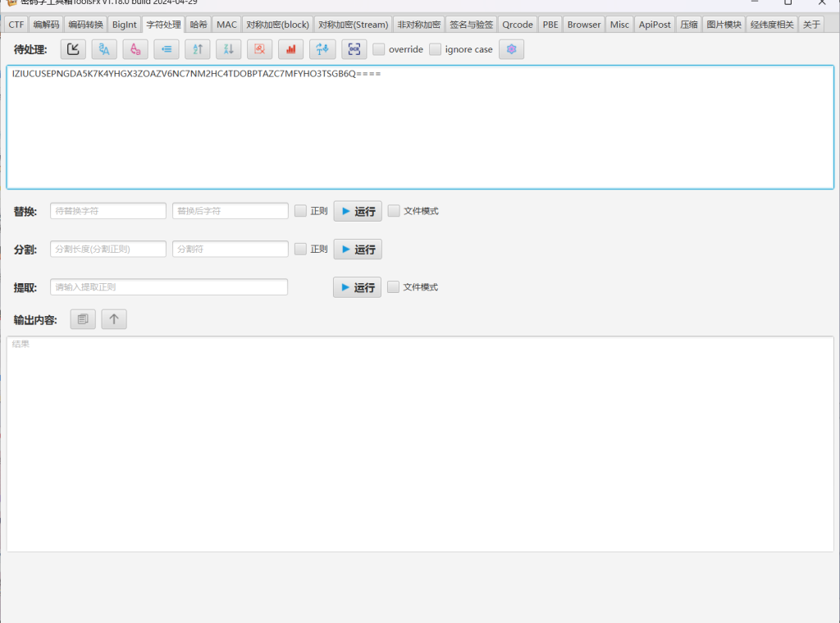This screenshot has width=840, height=623.
Task: Switch to the 哈希 tab
Action: pyautogui.click(x=199, y=25)
